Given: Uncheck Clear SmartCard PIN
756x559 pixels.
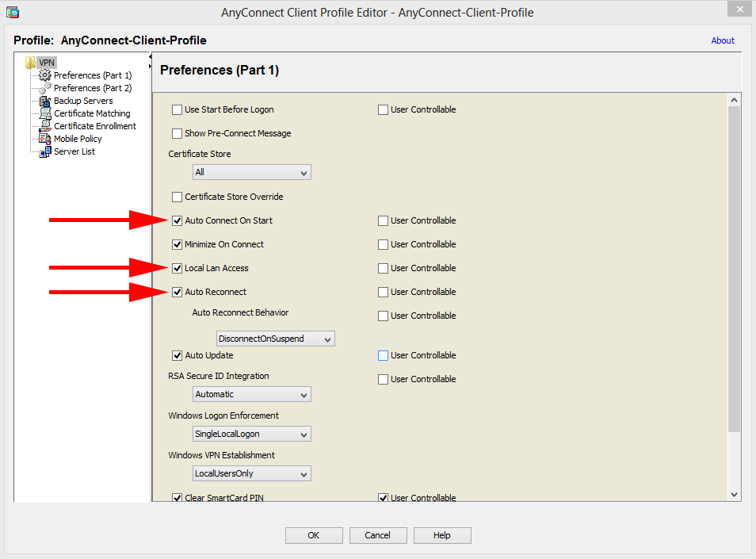Looking at the screenshot, I should tap(177, 497).
